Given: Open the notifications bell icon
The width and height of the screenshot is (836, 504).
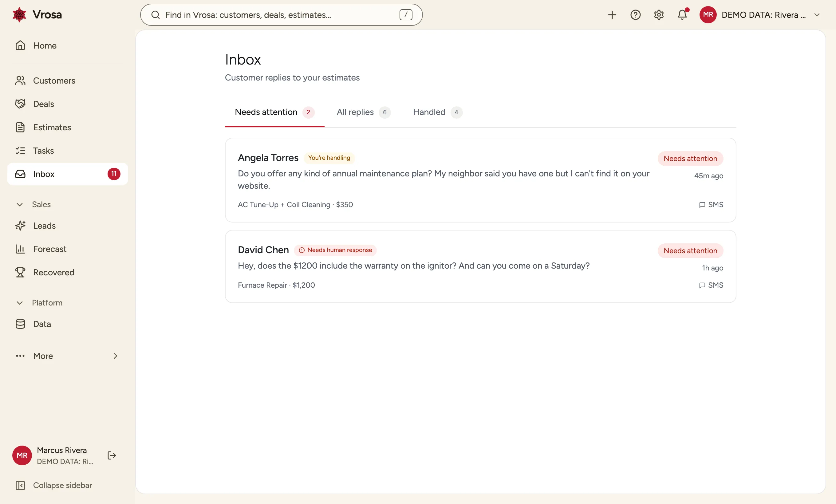Looking at the screenshot, I should tap(682, 14).
